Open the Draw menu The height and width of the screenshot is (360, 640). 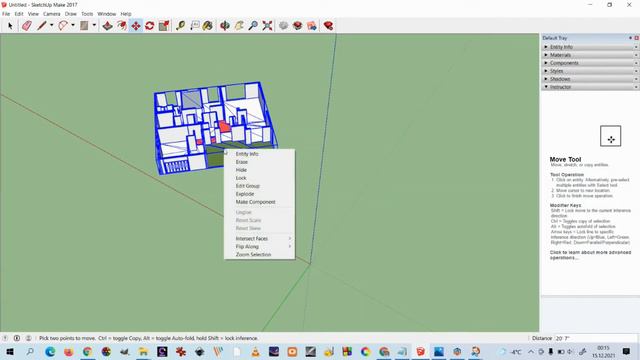[x=71, y=14]
